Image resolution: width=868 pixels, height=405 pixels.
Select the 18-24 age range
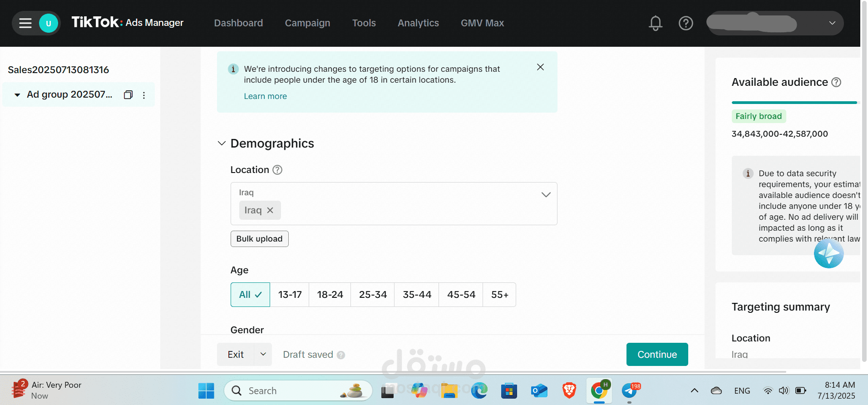[x=330, y=295]
